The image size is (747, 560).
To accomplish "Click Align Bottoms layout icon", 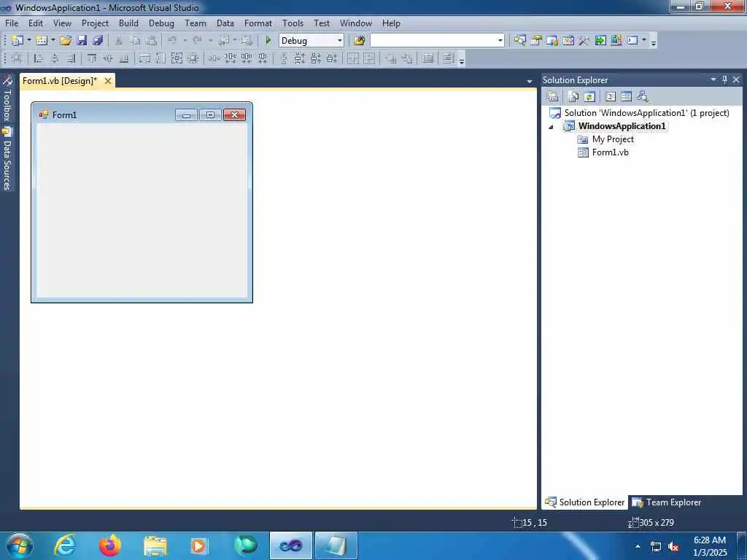I will click(x=124, y=58).
